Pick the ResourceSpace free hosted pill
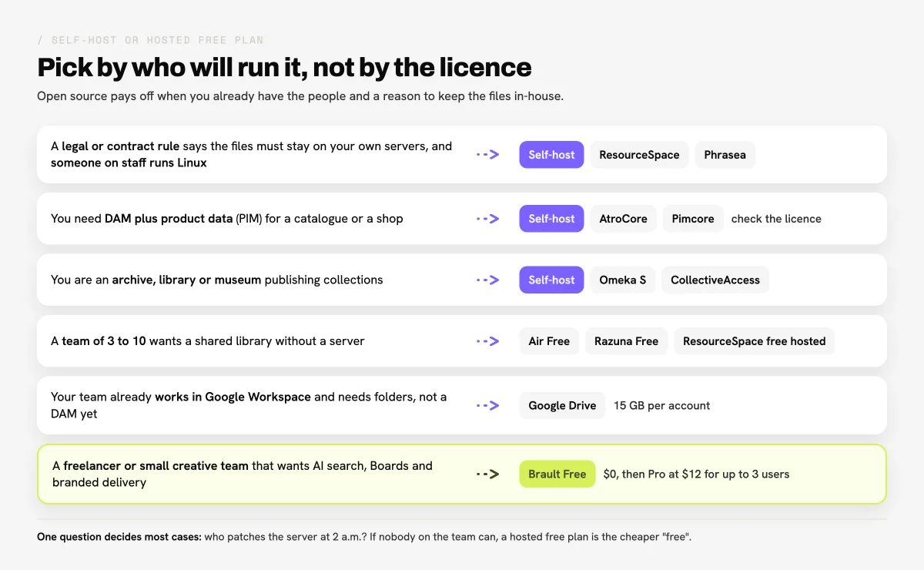Image resolution: width=924 pixels, height=570 pixels. (754, 341)
